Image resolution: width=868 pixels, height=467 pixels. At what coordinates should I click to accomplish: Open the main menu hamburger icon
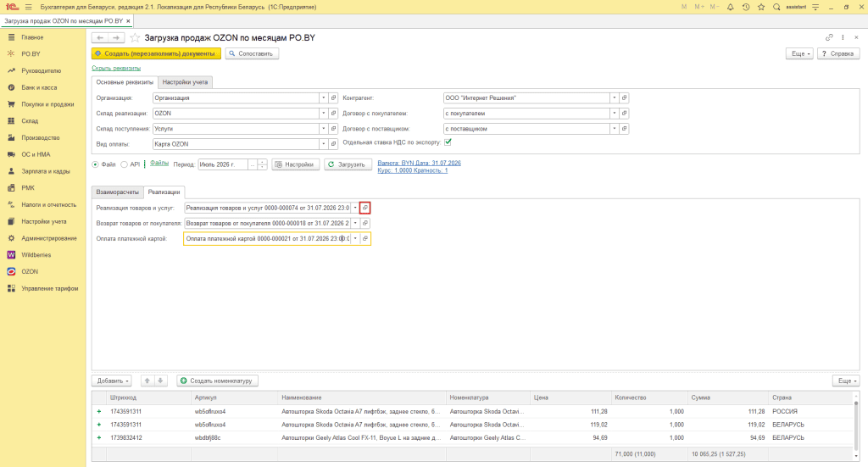click(28, 7)
